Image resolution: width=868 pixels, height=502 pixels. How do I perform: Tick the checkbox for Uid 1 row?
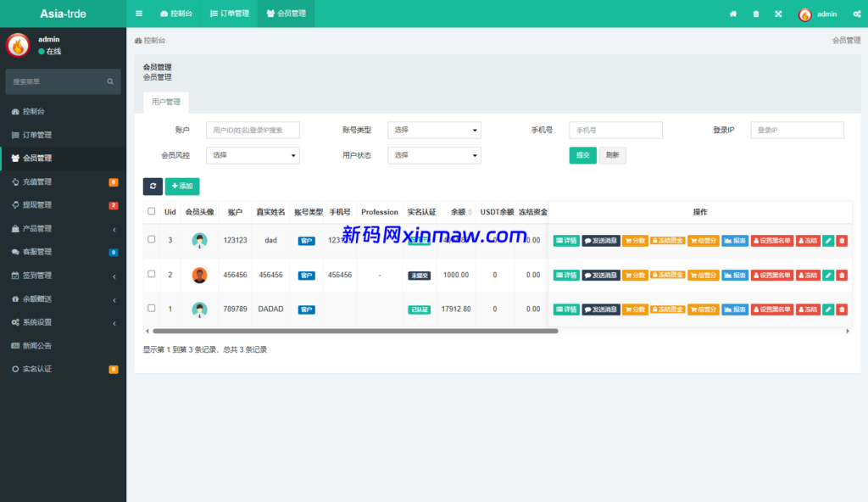pyautogui.click(x=151, y=308)
